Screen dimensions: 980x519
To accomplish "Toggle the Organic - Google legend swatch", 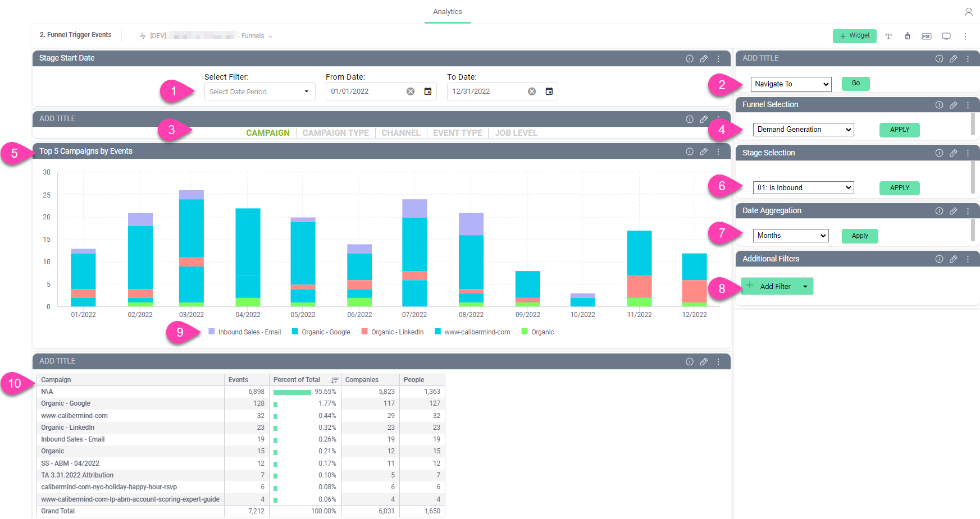I will click(x=295, y=332).
